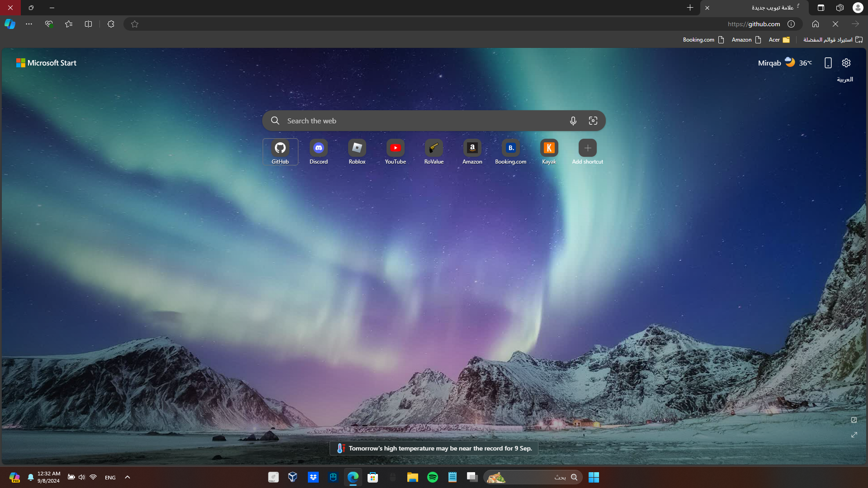Toggle split screen view in toolbar
868x488 pixels.
[88, 24]
